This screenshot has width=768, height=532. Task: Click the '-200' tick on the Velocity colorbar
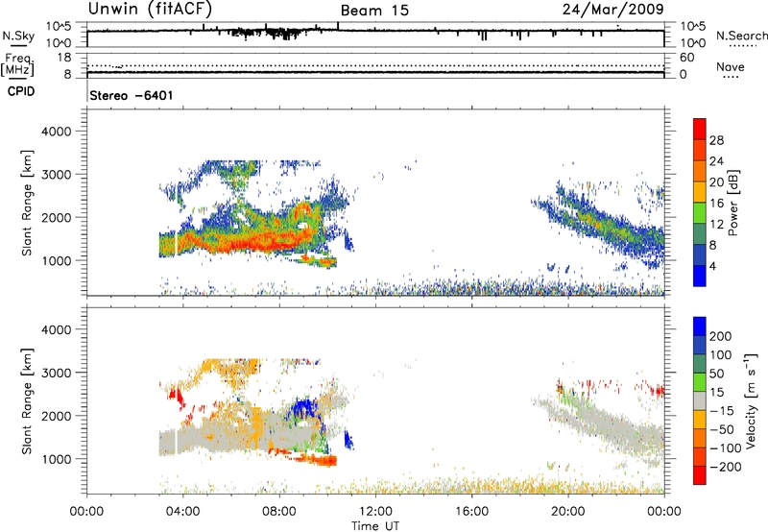pos(726,467)
